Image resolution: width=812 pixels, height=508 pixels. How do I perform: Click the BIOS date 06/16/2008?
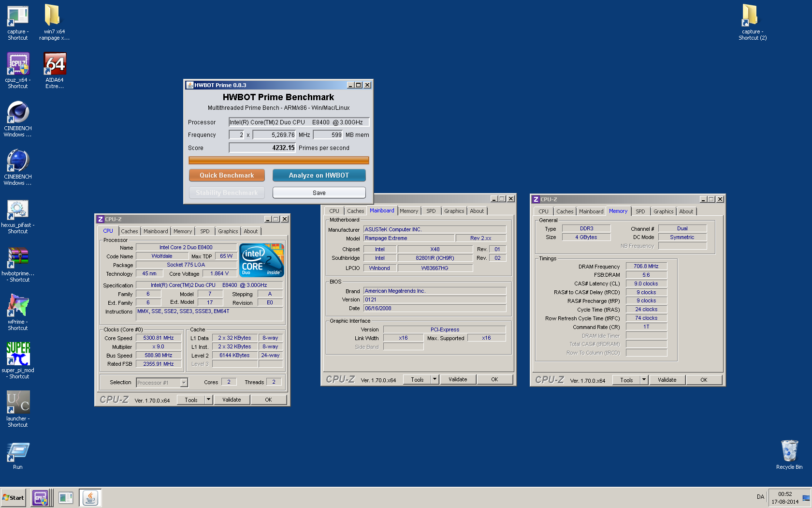(435, 308)
